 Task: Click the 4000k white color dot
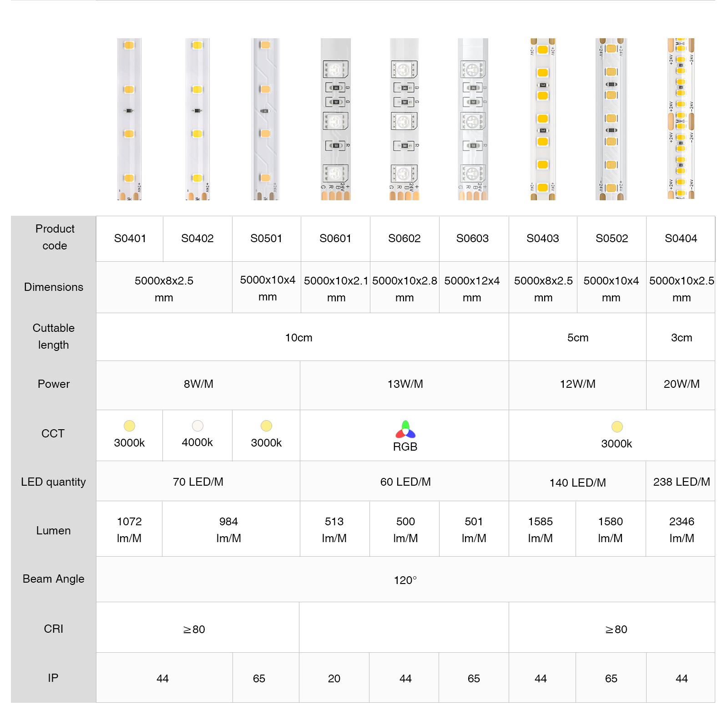coord(197,426)
